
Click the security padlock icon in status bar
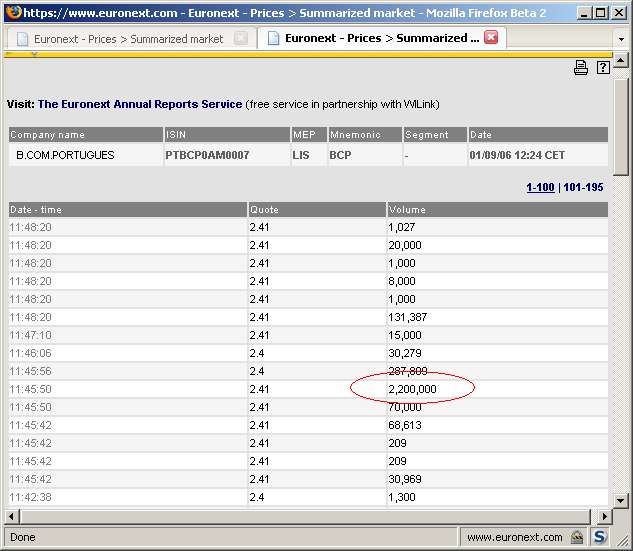[577, 537]
